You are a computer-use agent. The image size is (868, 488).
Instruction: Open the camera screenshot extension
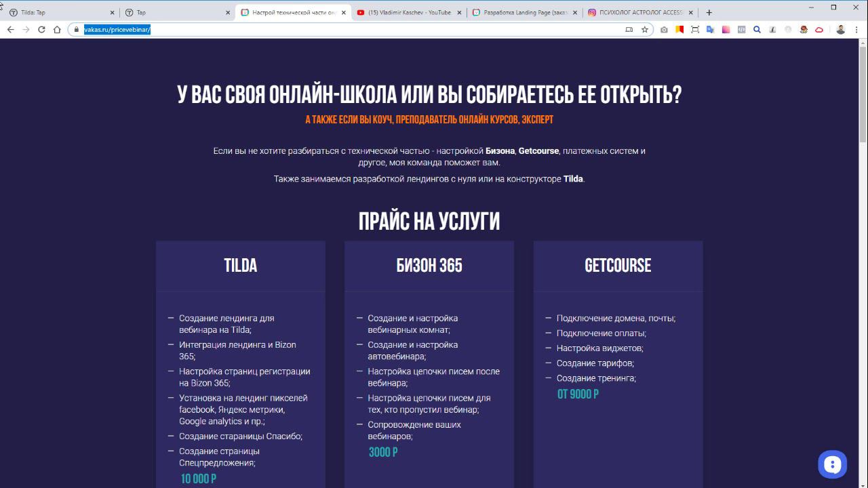coord(664,30)
